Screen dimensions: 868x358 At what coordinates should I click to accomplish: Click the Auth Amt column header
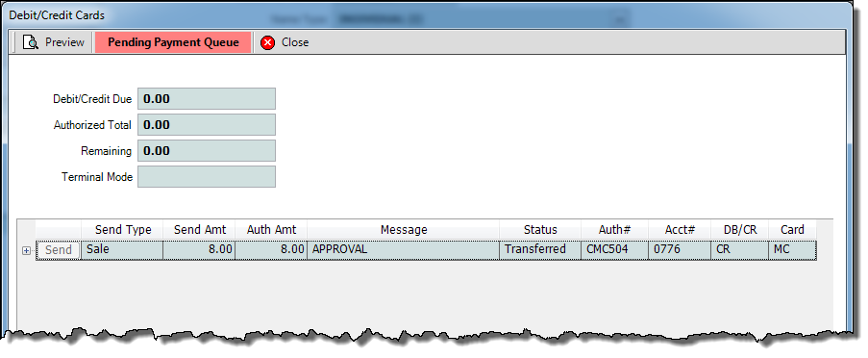[x=271, y=229]
